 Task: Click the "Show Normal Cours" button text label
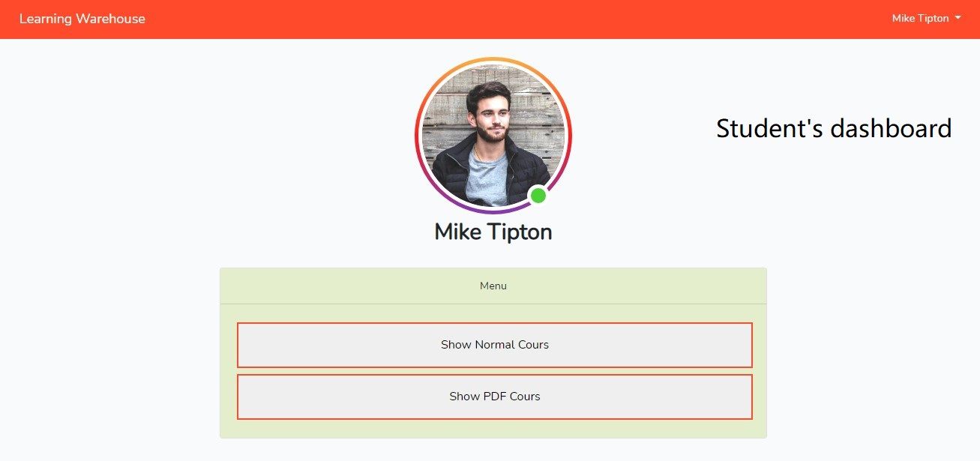495,345
